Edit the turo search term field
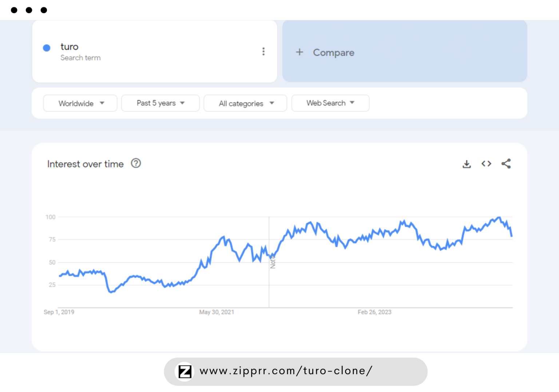The width and height of the screenshot is (559, 392). tap(70, 47)
